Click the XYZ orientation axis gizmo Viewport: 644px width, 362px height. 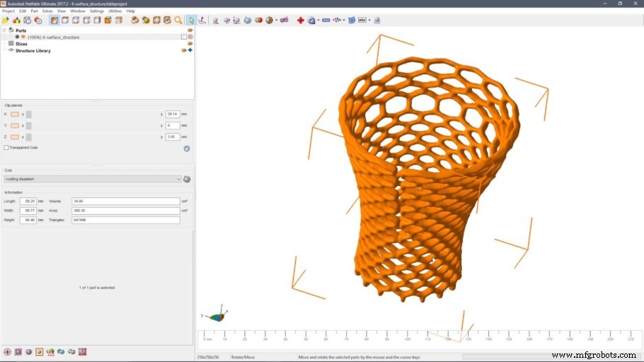pos(215,314)
